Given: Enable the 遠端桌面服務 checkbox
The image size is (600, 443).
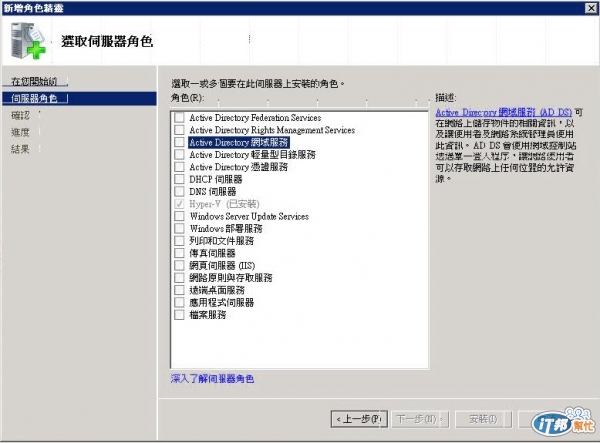Looking at the screenshot, I should point(179,290).
